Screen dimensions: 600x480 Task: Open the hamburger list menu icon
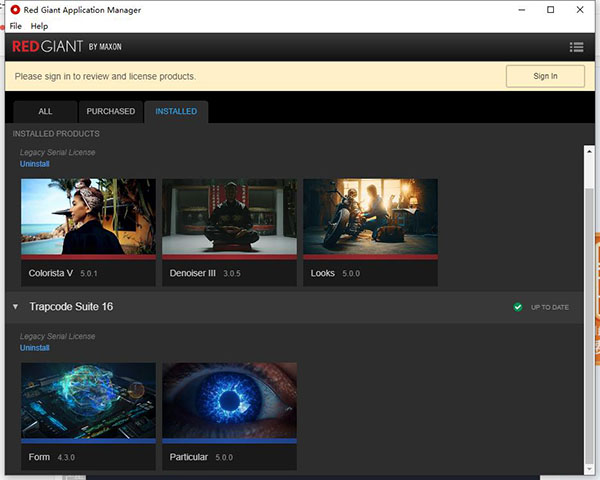tap(576, 47)
